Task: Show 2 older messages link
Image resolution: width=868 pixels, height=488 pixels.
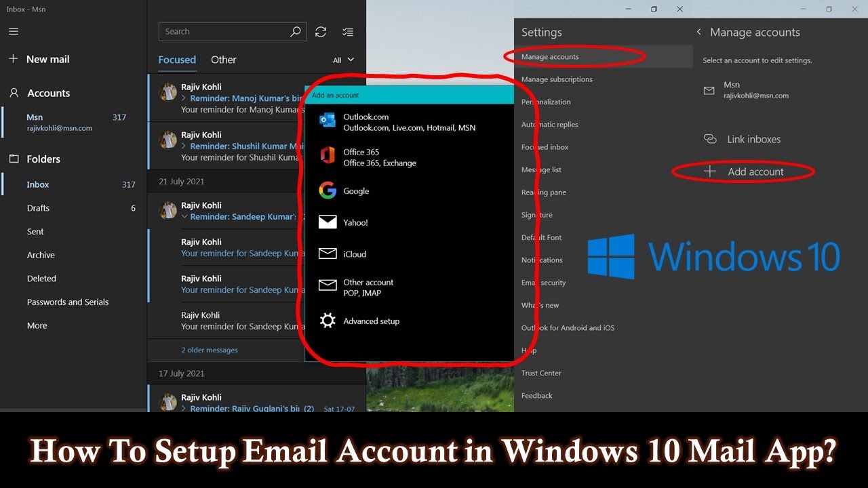Action: click(210, 350)
